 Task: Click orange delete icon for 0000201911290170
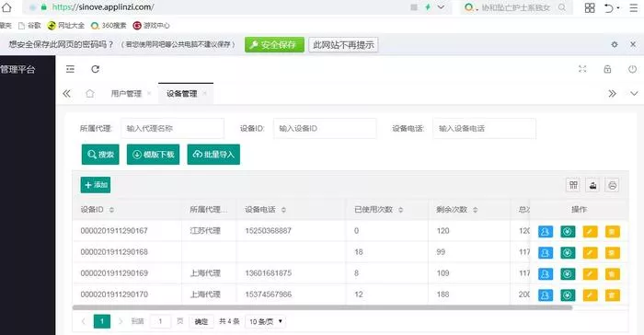click(612, 295)
